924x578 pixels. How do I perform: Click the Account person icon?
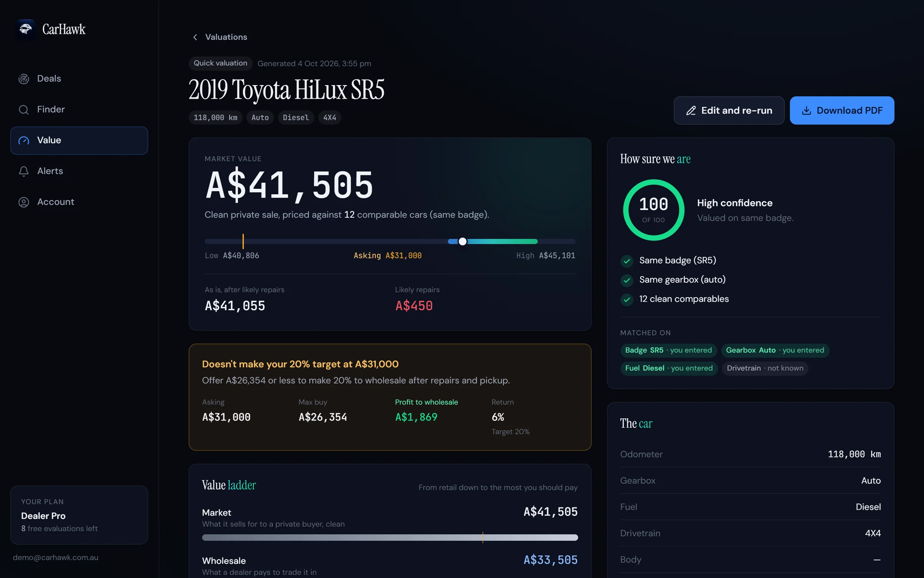tap(24, 202)
